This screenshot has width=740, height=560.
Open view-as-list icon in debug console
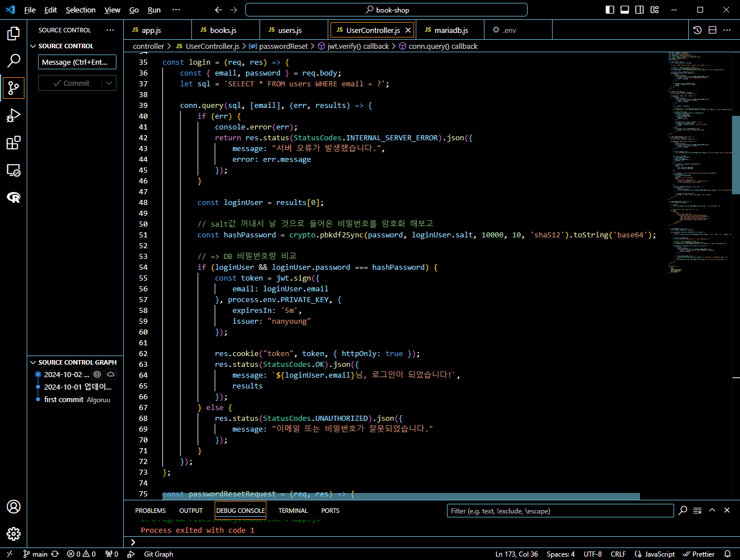(697, 511)
